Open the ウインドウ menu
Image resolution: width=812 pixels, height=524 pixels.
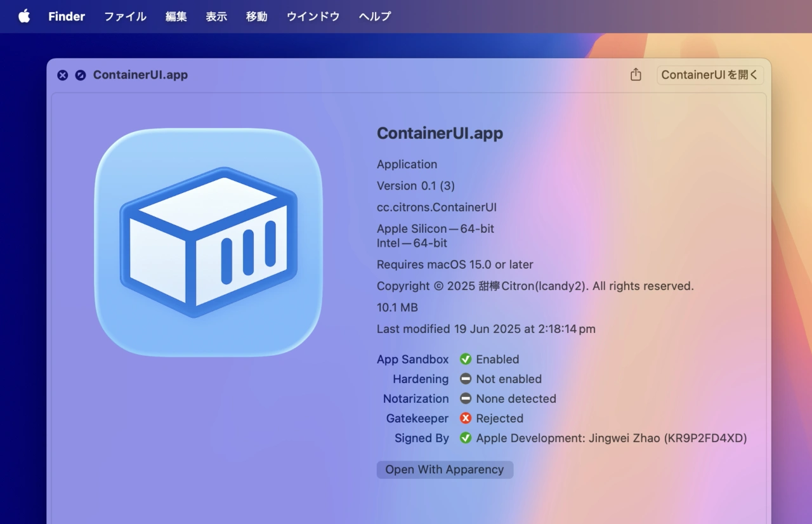pyautogui.click(x=313, y=16)
